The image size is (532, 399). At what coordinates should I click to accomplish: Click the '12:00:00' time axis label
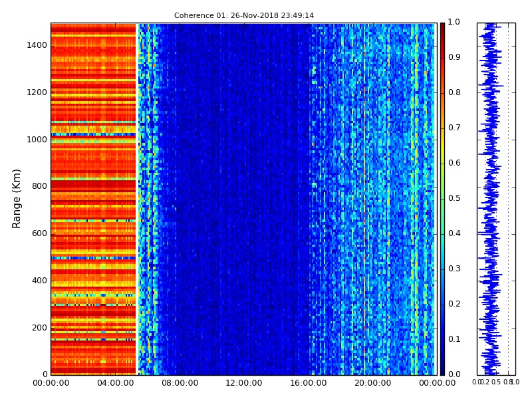point(244,383)
